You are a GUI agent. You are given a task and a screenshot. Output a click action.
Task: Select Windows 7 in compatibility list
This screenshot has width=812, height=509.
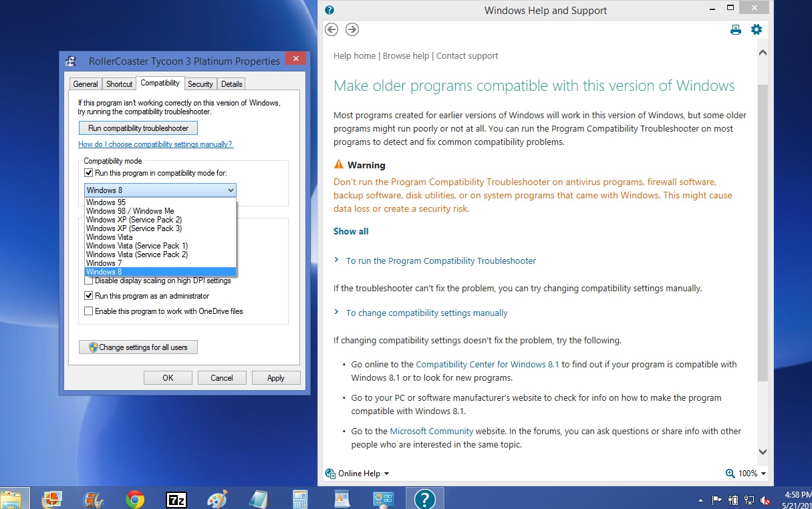point(104,263)
